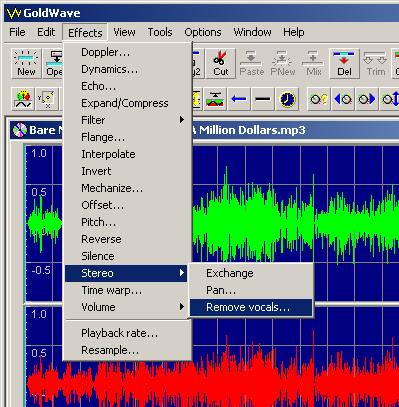Click the Open file toolbar button
Screen dimensions: 399x407
(x=53, y=63)
